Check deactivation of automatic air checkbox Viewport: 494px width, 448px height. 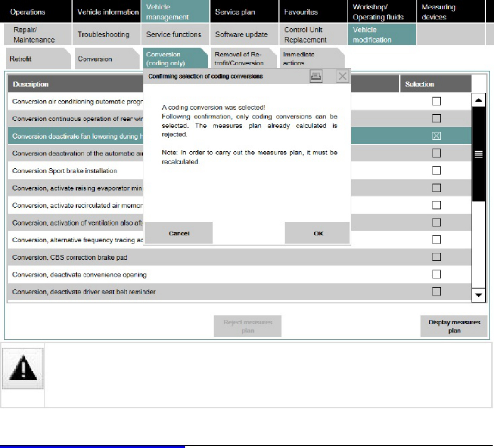[436, 153]
